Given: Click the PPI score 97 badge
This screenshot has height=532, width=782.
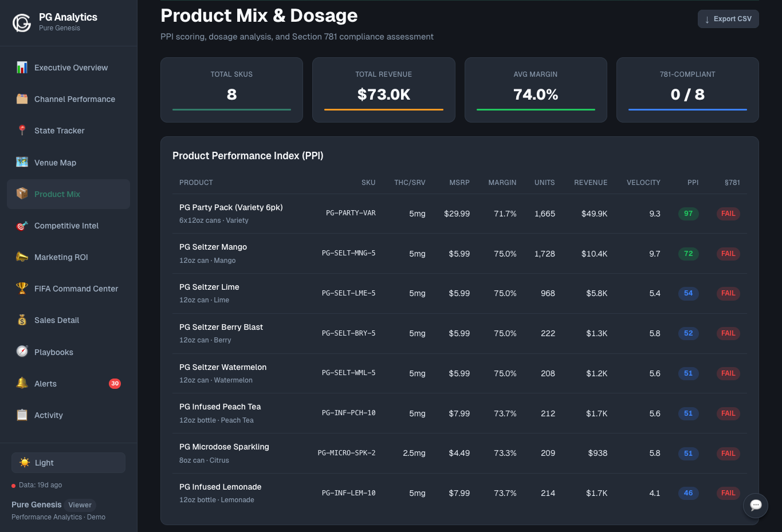Looking at the screenshot, I should tap(688, 213).
